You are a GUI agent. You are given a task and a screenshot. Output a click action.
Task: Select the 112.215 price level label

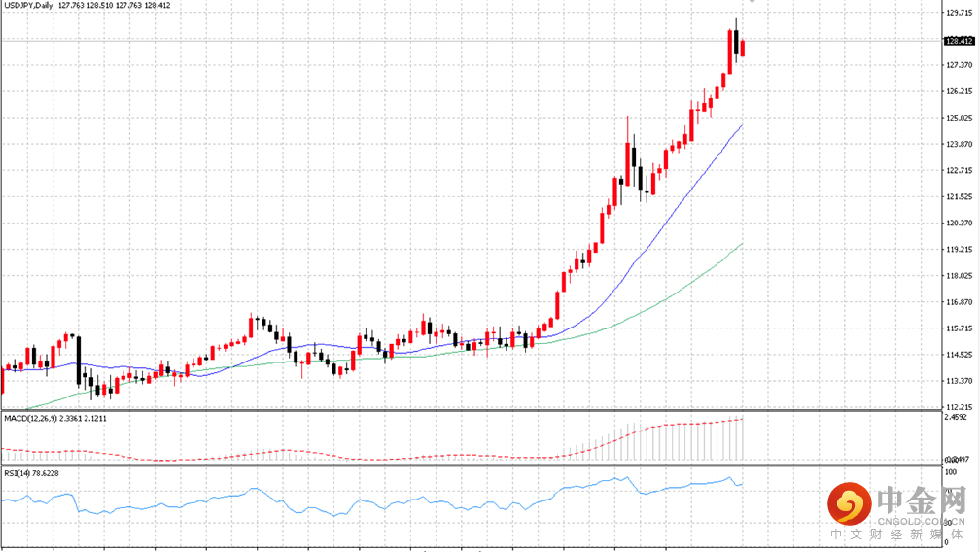click(960, 407)
